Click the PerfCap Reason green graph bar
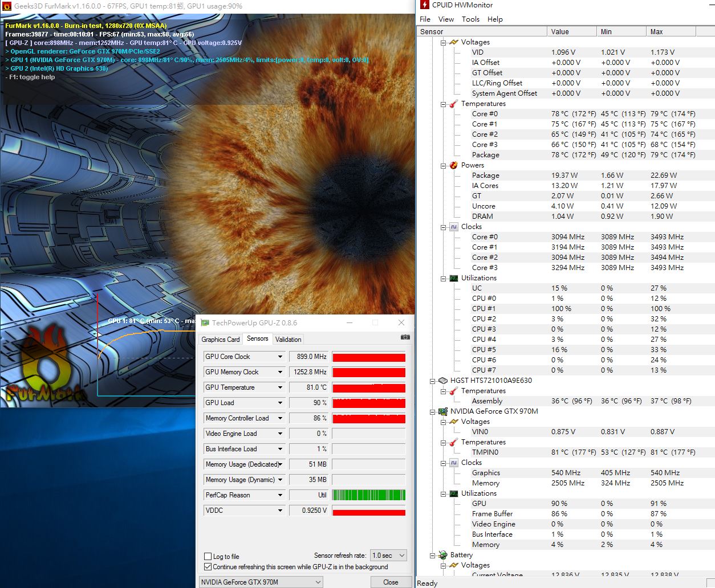Image resolution: width=715 pixels, height=588 pixels. [369, 495]
